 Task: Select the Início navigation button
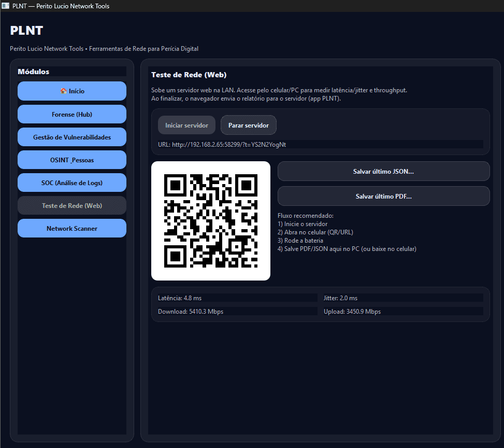click(x=71, y=91)
